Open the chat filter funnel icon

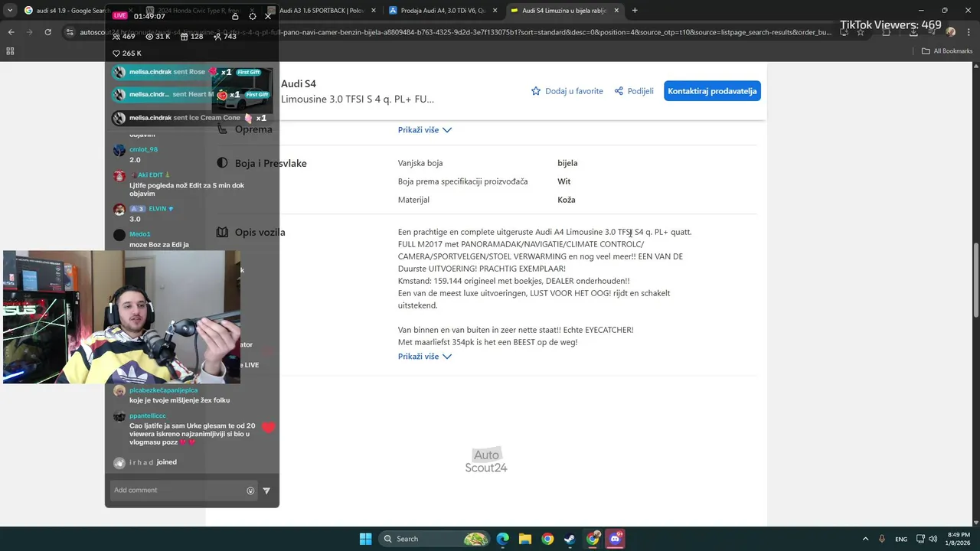coord(266,491)
